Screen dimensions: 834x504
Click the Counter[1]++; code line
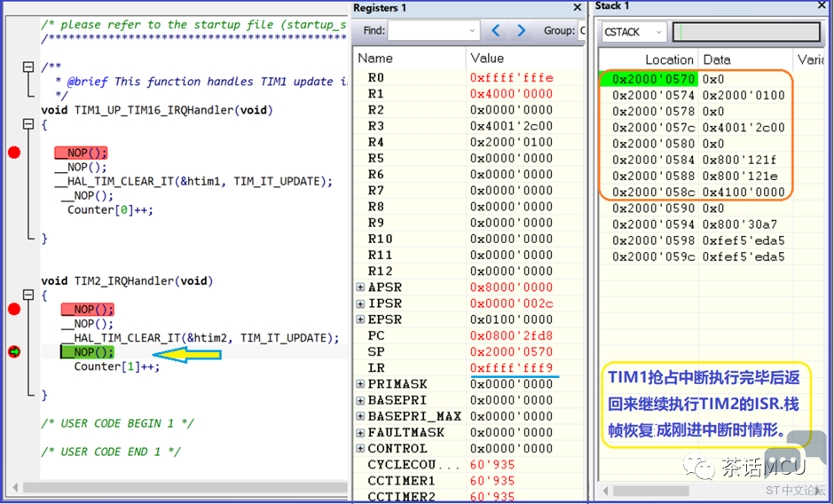click(116, 366)
